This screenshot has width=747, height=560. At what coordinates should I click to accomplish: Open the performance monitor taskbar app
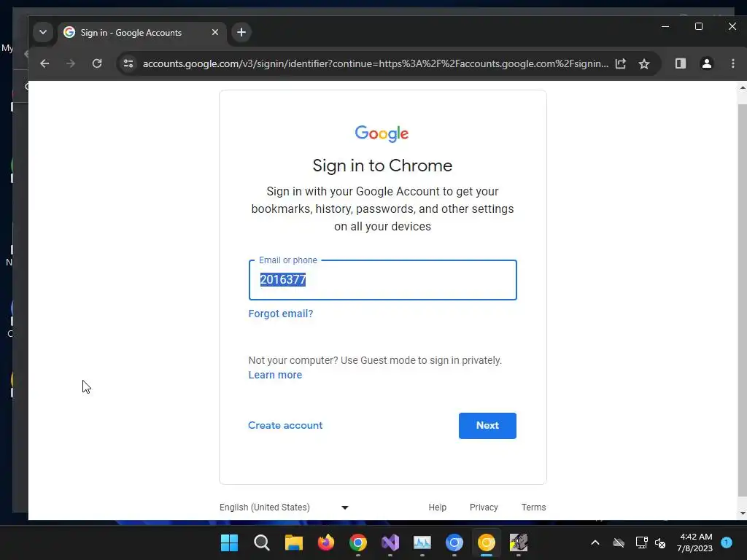click(x=422, y=542)
